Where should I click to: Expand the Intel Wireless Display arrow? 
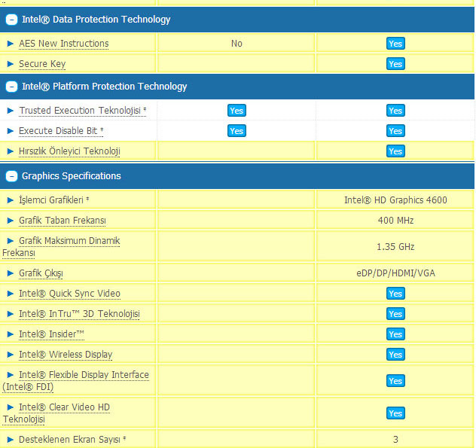[11, 355]
